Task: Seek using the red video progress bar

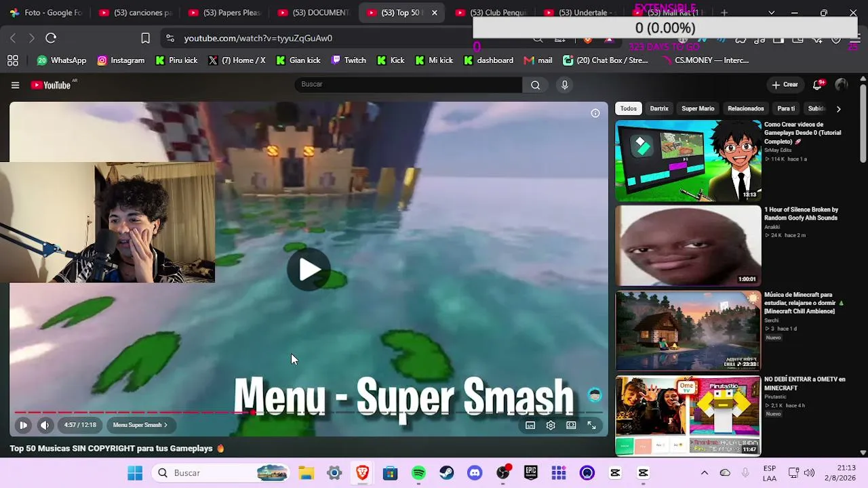Action: pos(309,412)
